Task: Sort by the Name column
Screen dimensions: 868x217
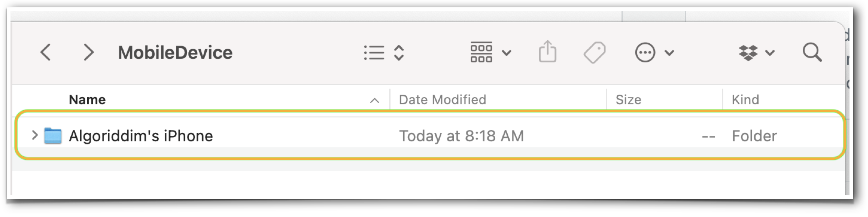Action: point(87,100)
